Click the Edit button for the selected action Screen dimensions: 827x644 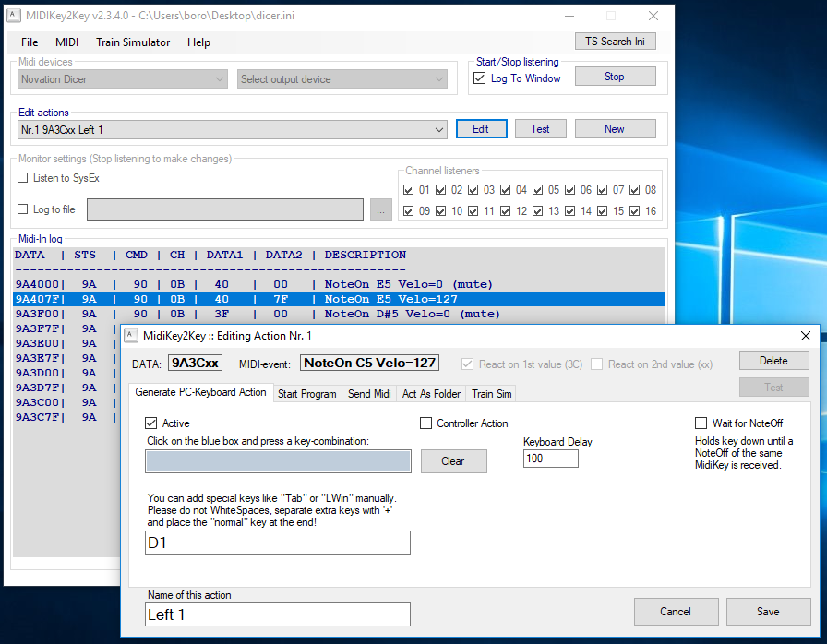point(481,128)
